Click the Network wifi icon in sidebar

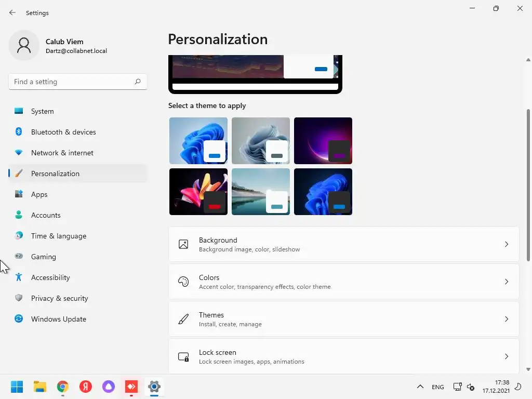click(x=19, y=153)
